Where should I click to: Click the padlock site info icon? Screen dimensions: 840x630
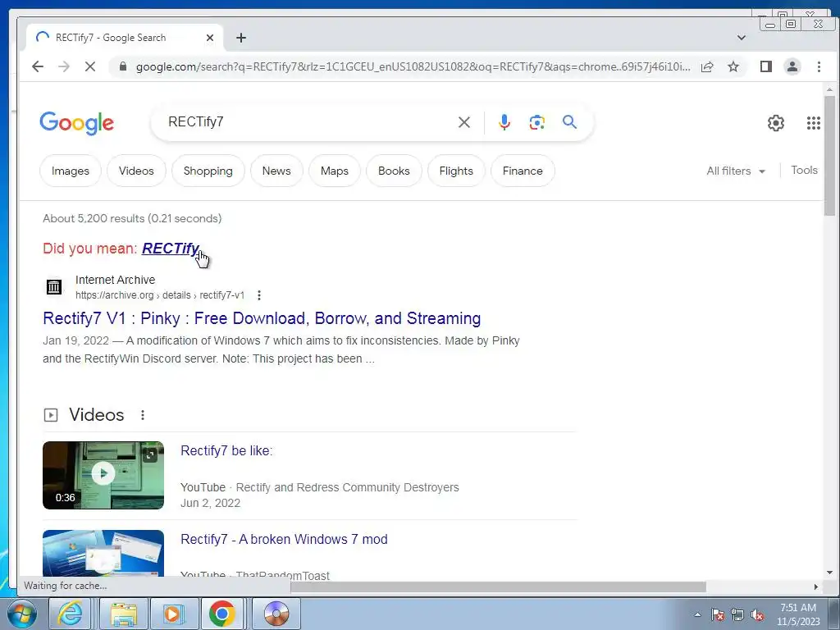coord(123,66)
